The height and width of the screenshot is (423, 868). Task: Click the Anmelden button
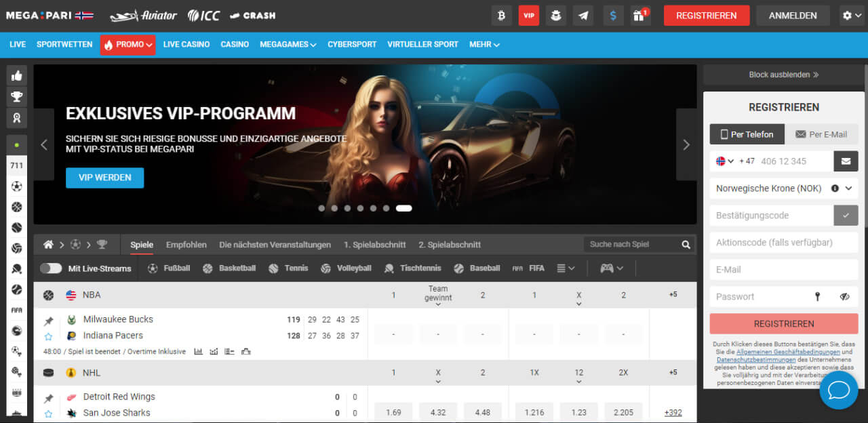[793, 16]
